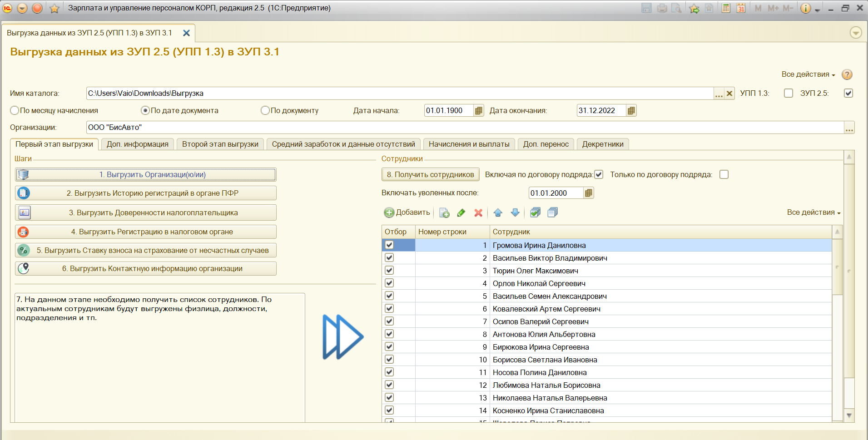
Task: Select the По дате документа radio button
Action: 145,110
